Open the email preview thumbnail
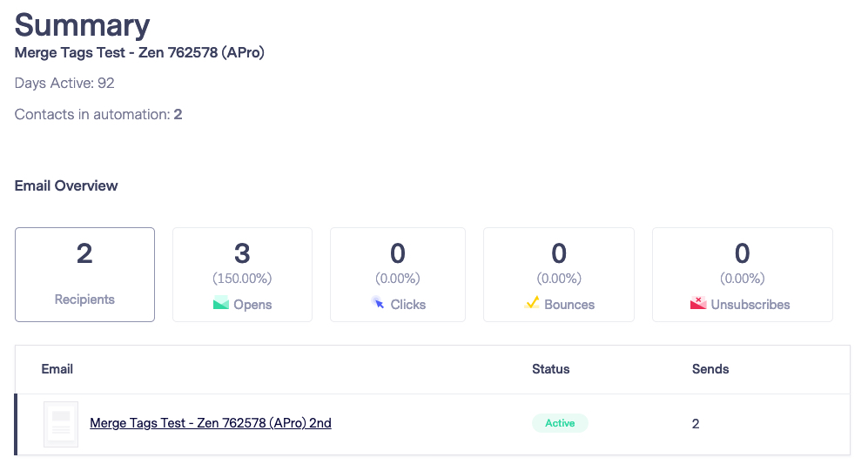 (x=61, y=424)
